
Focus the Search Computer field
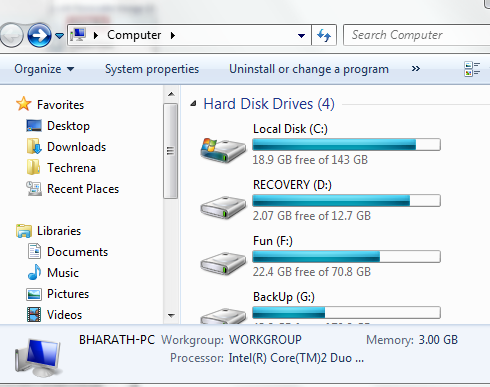tap(416, 35)
